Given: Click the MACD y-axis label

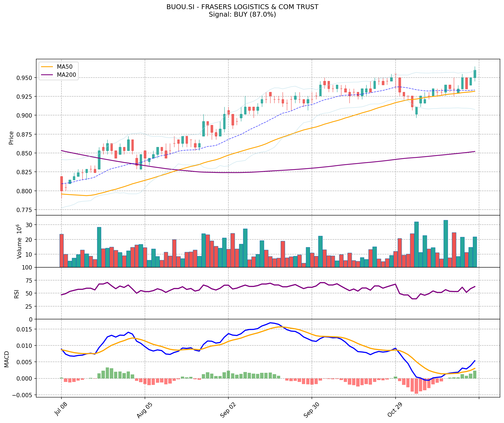Looking at the screenshot, I should pyautogui.click(x=7, y=359).
